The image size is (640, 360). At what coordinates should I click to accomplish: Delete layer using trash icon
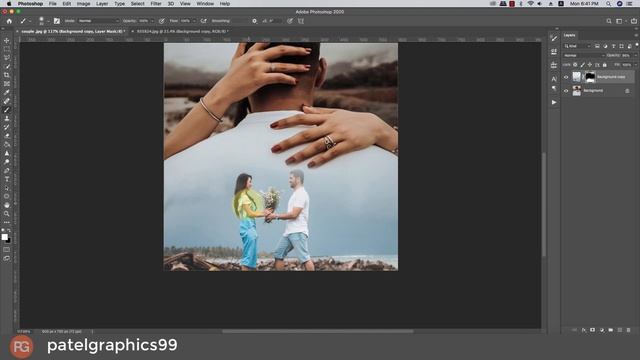point(629,330)
